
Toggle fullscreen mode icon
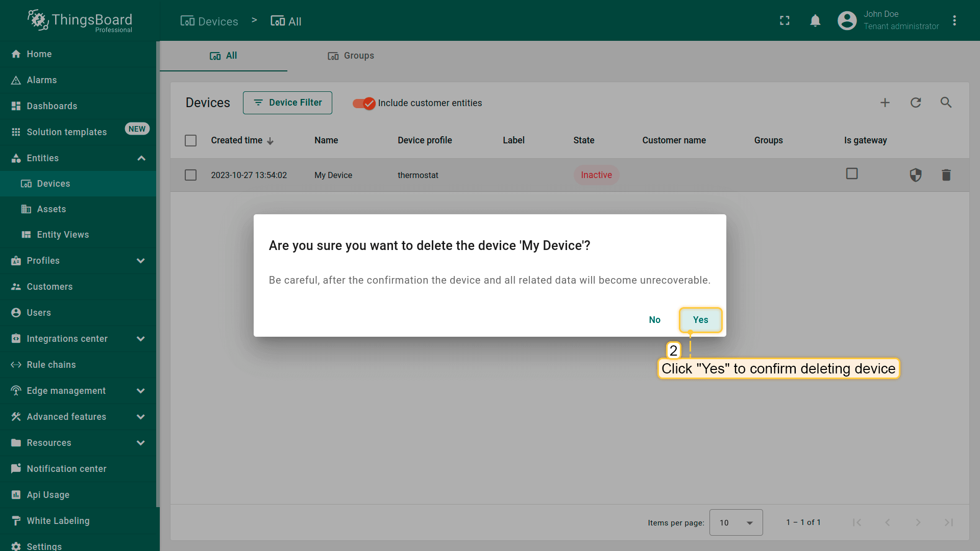[785, 20]
